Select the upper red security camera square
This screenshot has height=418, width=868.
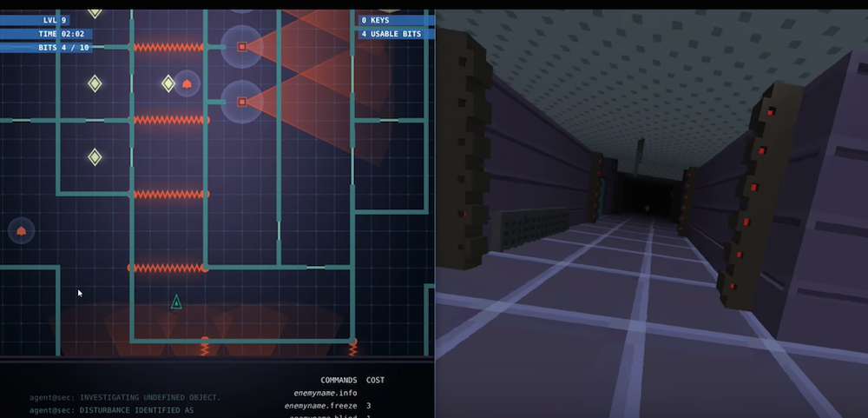coord(242,47)
